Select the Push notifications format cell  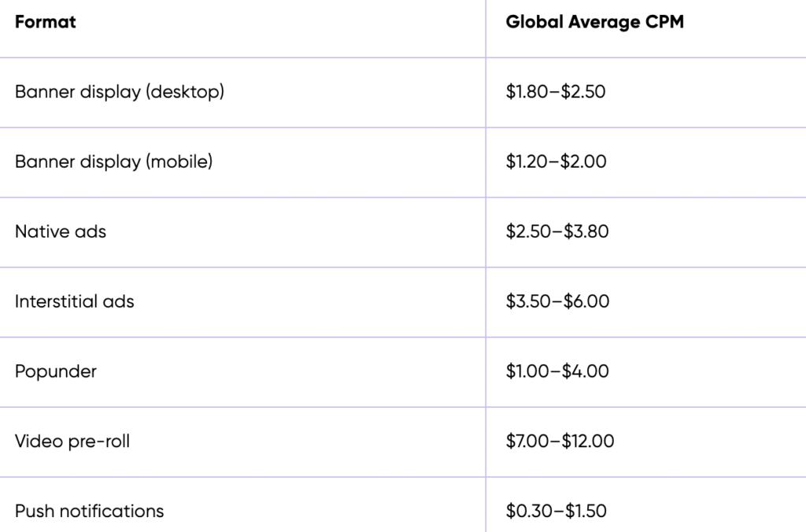90,511
